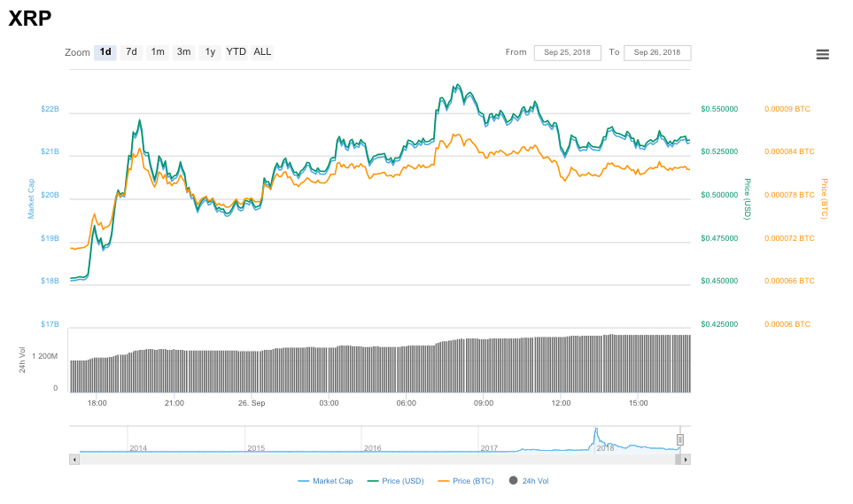Select the 1d zoom range
Image resolution: width=853 pixels, height=504 pixels.
[x=105, y=52]
